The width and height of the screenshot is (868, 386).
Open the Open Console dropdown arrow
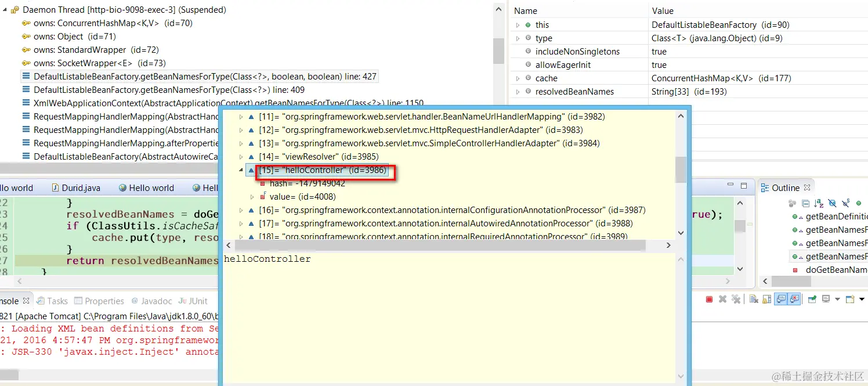click(862, 299)
